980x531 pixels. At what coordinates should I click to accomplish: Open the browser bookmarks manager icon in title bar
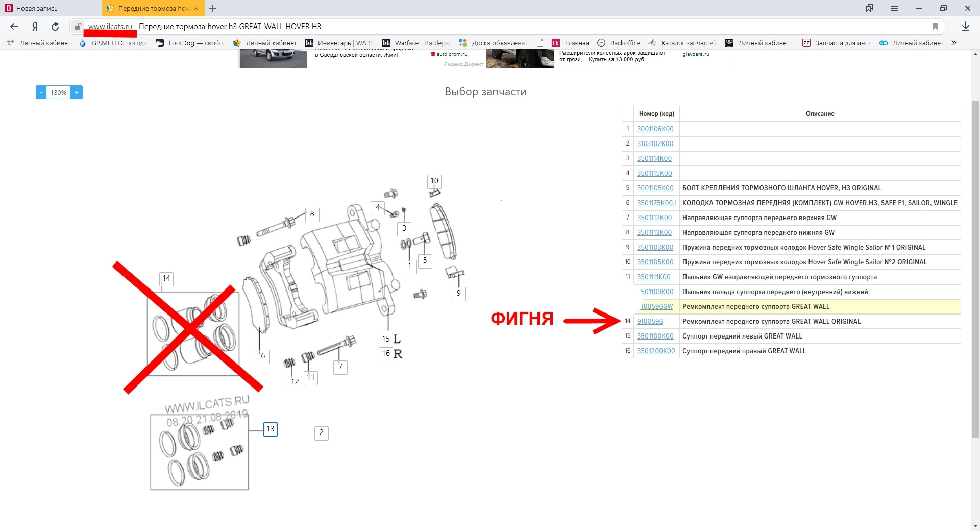coord(869,8)
